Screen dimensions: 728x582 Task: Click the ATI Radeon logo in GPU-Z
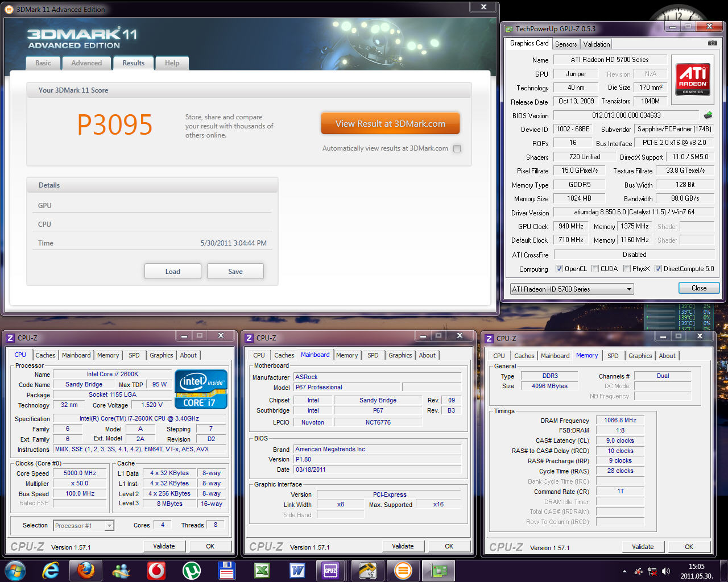693,80
